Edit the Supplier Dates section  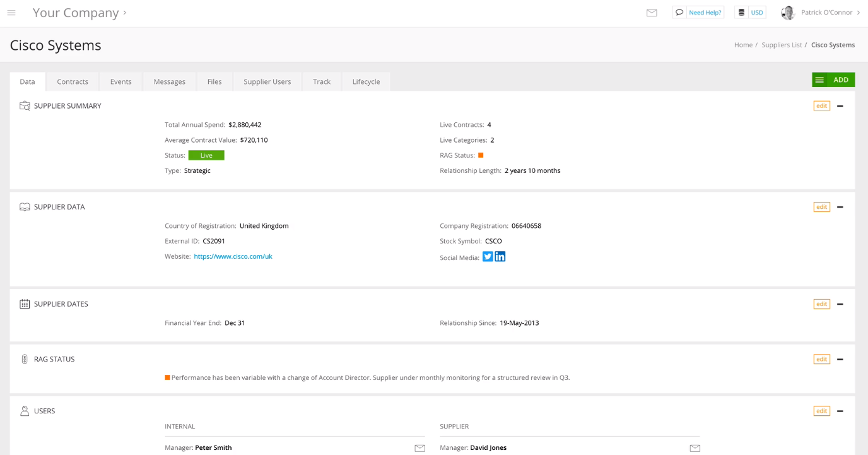click(x=821, y=304)
